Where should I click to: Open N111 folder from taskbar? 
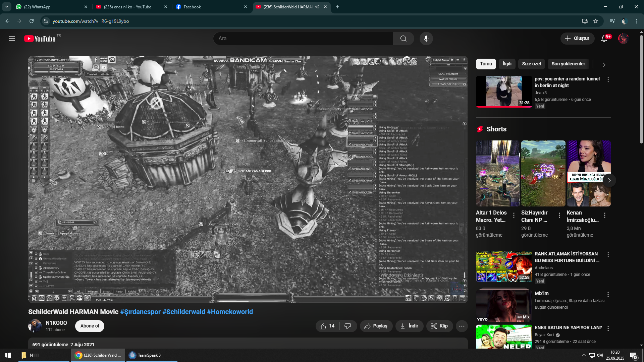coord(44,355)
